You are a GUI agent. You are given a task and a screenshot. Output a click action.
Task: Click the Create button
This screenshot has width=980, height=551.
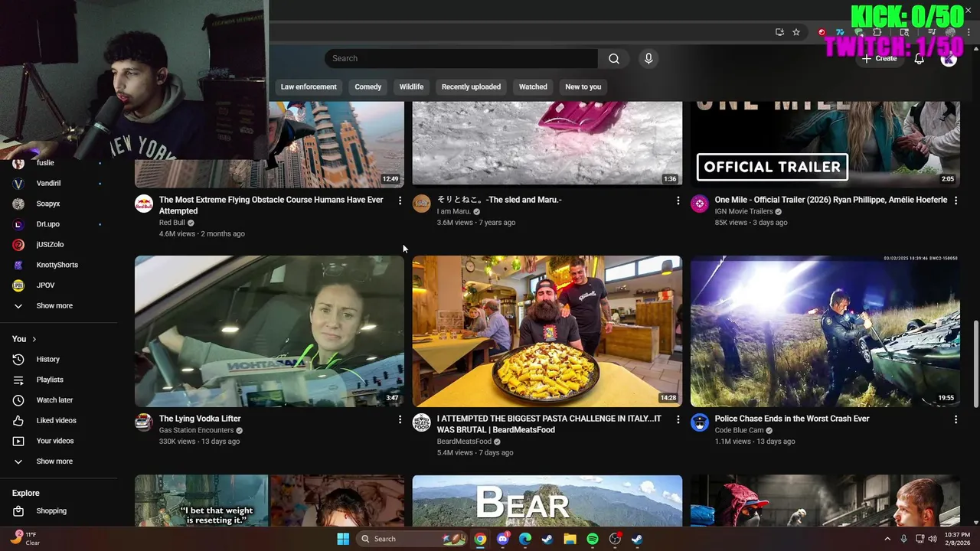coord(879,59)
